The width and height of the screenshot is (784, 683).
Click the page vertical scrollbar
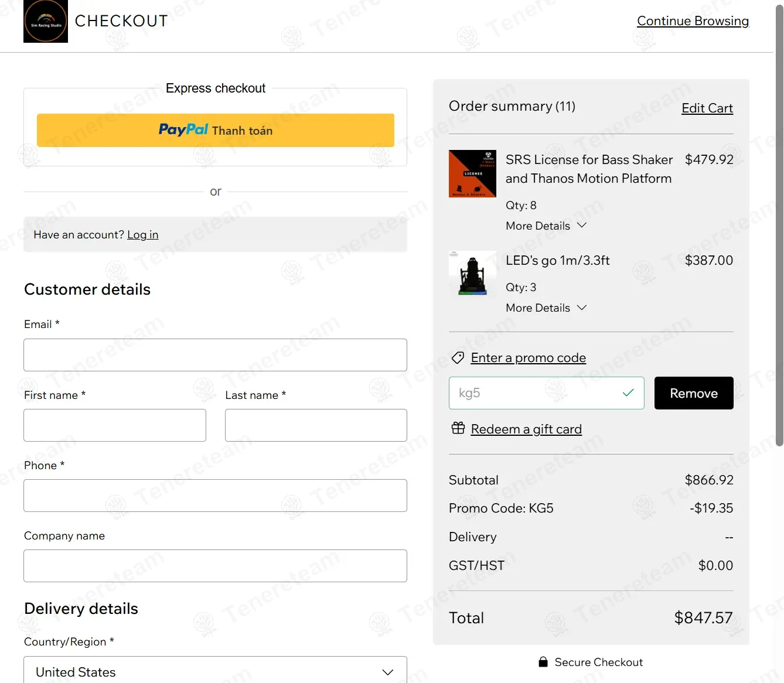click(779, 234)
